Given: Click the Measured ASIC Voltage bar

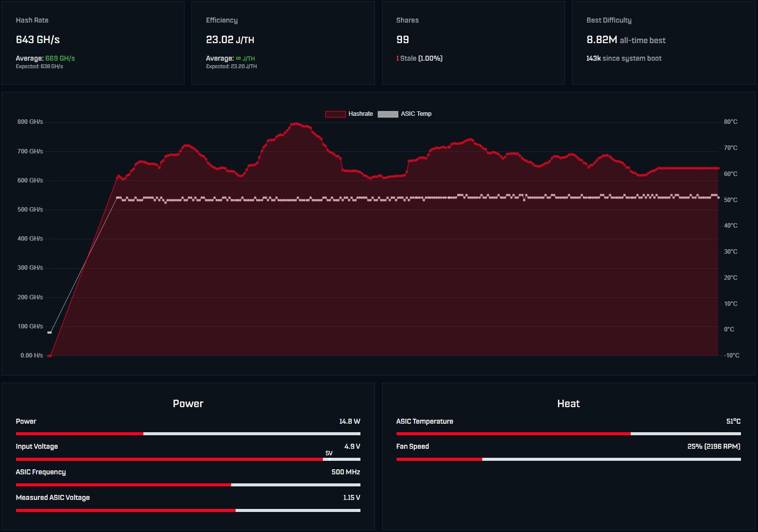Looking at the screenshot, I should coord(188,510).
